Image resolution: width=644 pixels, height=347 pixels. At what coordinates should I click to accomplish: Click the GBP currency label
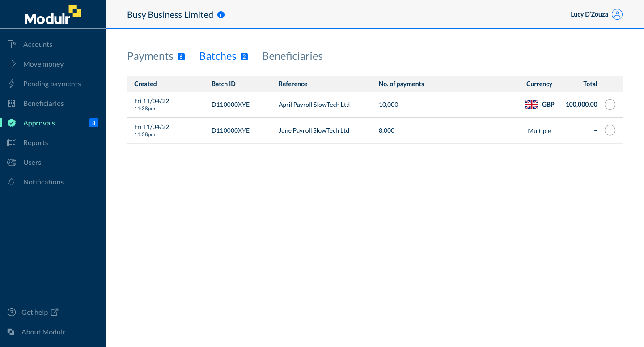tap(548, 105)
